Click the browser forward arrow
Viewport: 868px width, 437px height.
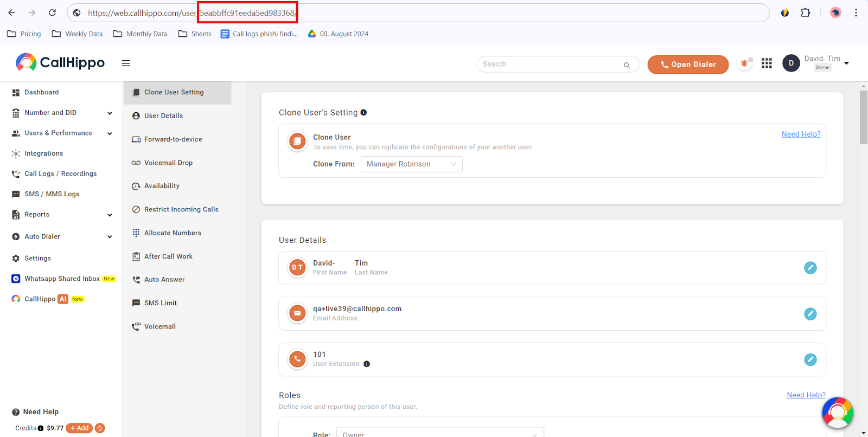pyautogui.click(x=32, y=12)
